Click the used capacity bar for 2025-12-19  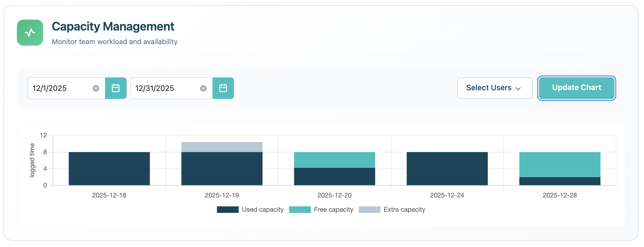(222, 168)
